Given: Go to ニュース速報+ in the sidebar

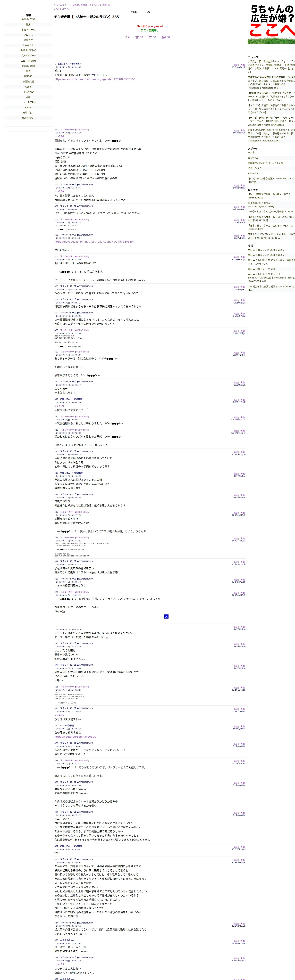Looking at the screenshot, I should click(28, 102).
